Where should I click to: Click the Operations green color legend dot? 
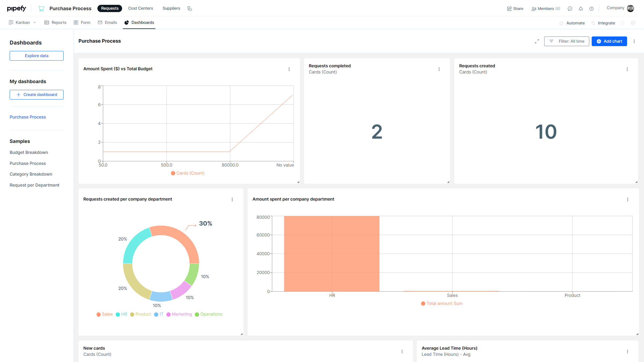[197, 315]
